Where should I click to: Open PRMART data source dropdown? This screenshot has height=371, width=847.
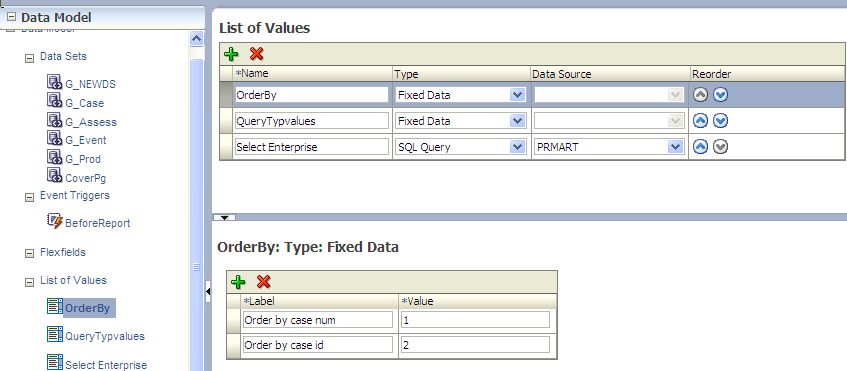pos(674,146)
